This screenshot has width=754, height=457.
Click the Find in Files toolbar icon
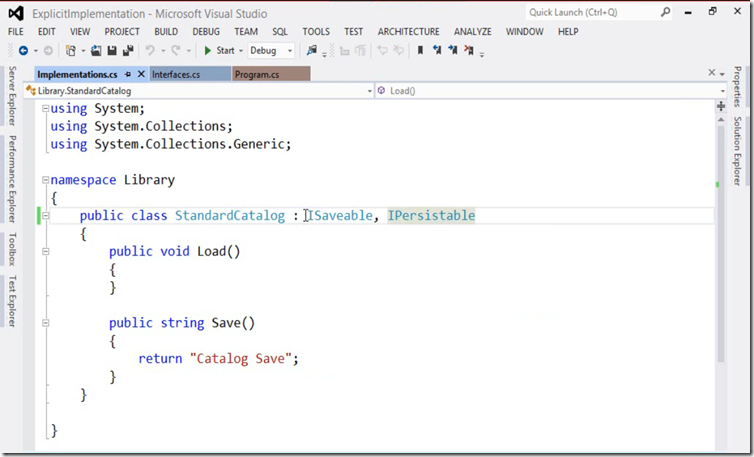[x=312, y=51]
